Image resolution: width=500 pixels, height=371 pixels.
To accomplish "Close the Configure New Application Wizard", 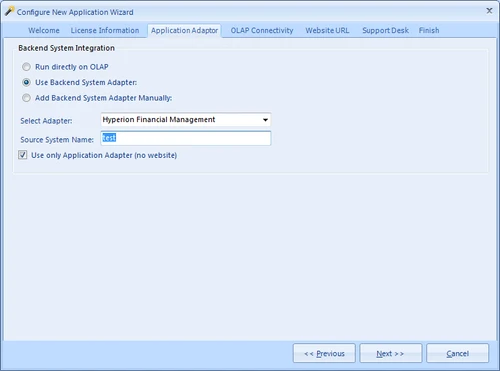I will [489, 11].
